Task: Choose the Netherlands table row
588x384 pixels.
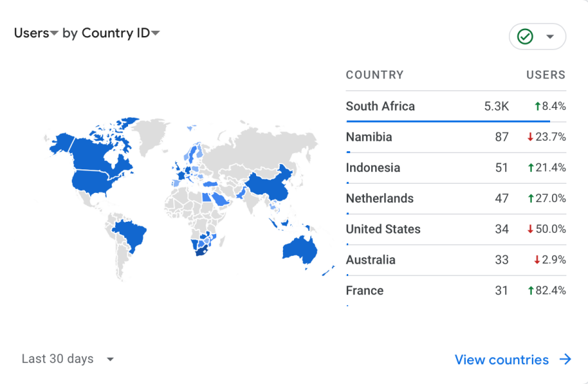Action: tap(455, 199)
